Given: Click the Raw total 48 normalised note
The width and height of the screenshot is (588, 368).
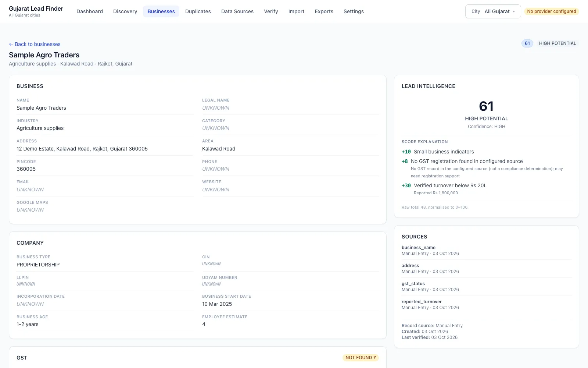Looking at the screenshot, I should pos(435,207).
